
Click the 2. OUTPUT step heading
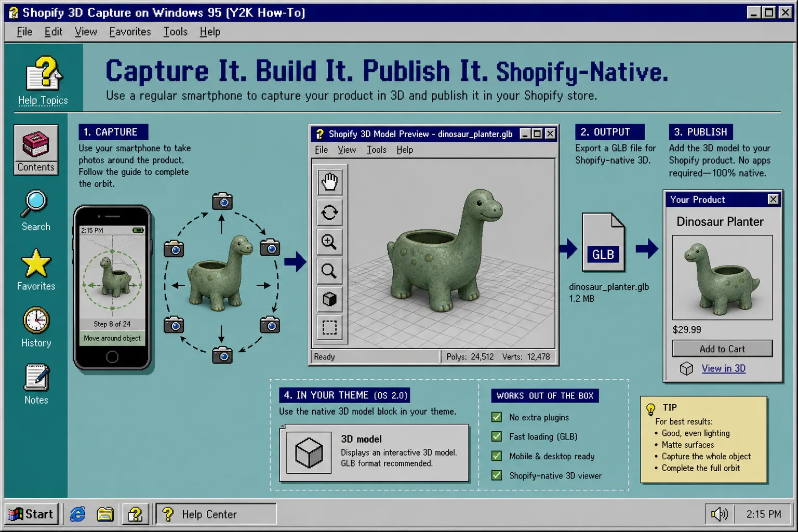point(610,132)
